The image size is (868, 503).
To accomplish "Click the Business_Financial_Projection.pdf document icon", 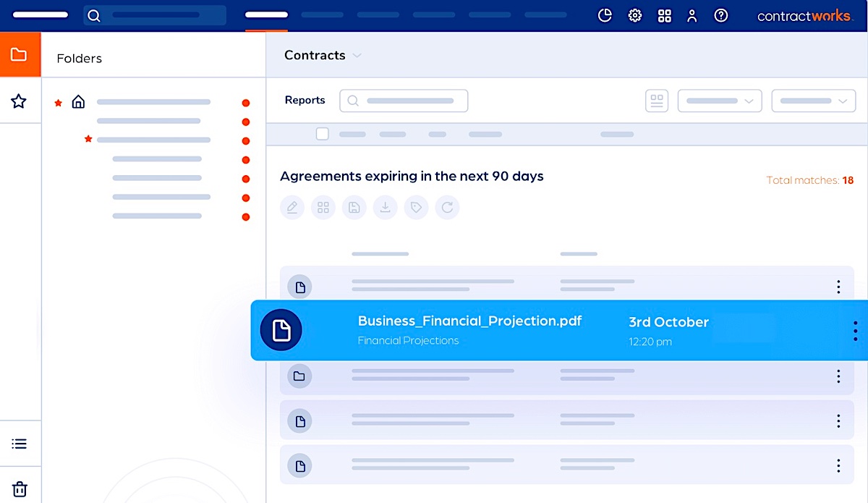I will [x=281, y=330].
